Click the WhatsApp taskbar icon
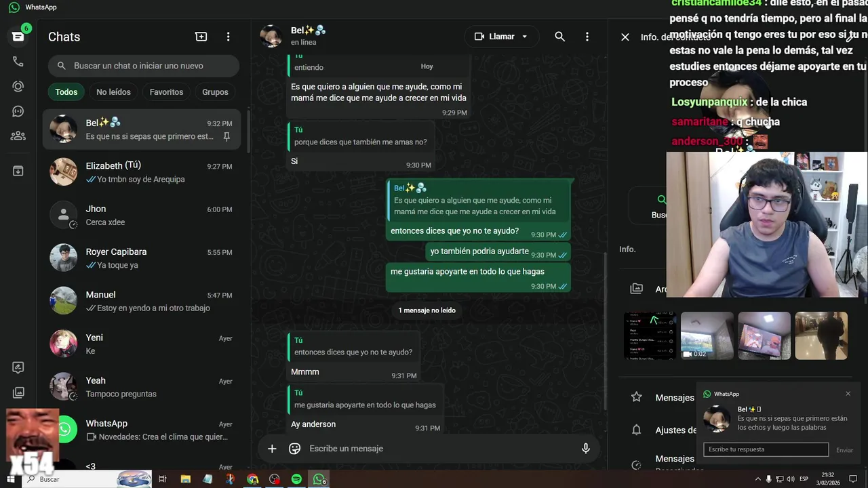 [319, 479]
